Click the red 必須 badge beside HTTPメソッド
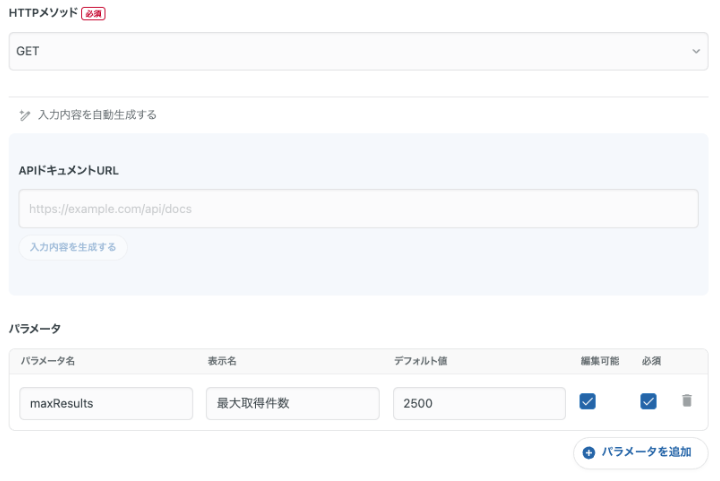The width and height of the screenshot is (720, 481). 93,14
